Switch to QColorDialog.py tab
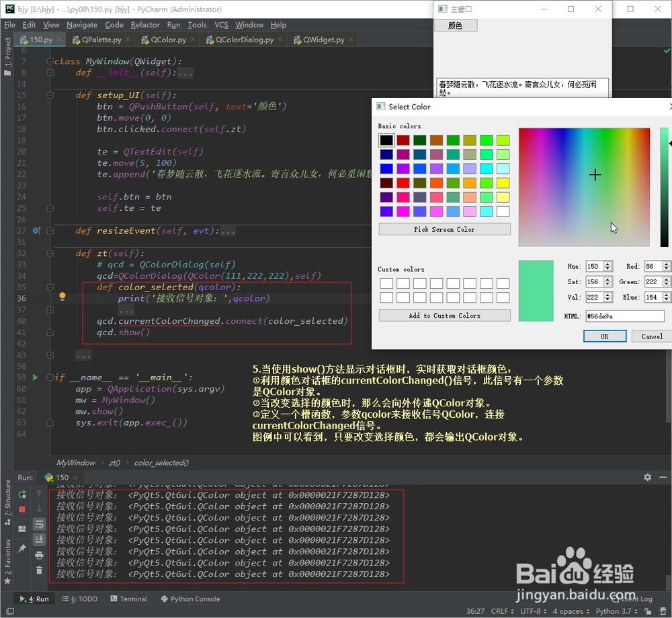Viewport: 672px width, 618px height. (x=245, y=40)
